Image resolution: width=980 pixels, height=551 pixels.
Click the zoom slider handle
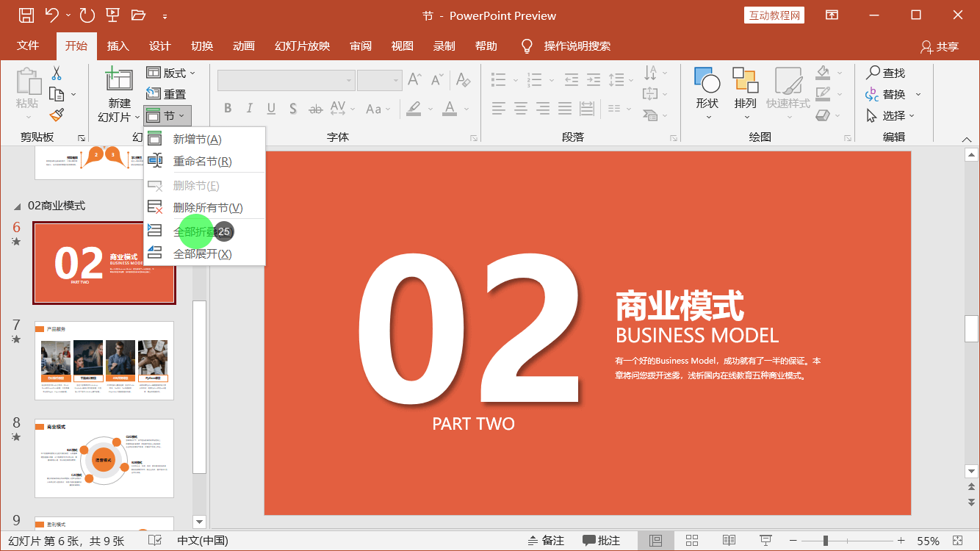click(826, 541)
